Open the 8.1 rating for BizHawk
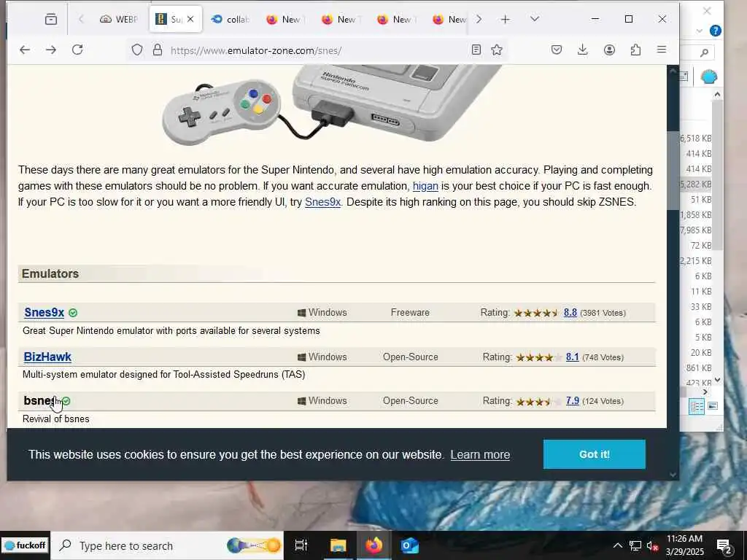Screen dimensions: 747x560 point(572,357)
